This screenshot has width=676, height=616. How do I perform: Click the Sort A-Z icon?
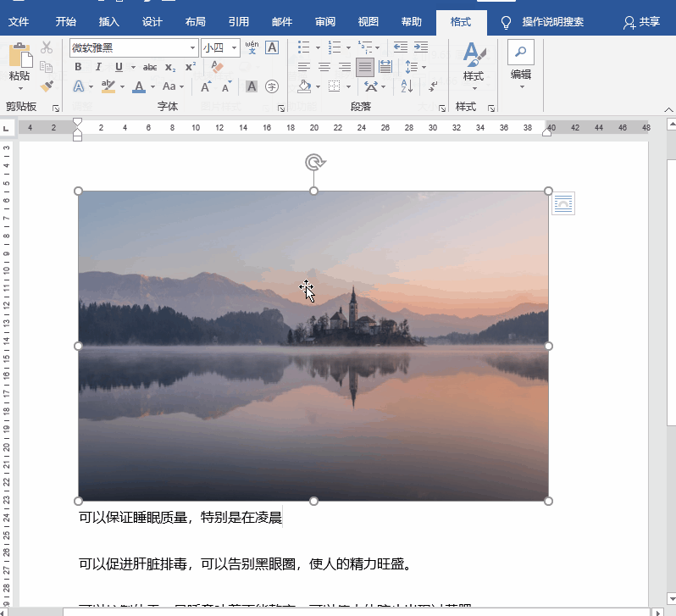407,86
